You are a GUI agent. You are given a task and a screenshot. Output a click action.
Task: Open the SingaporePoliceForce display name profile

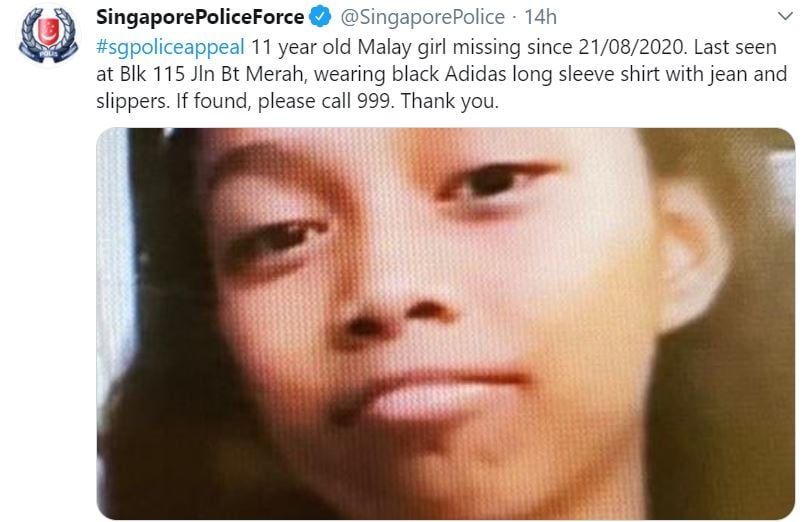click(x=200, y=17)
